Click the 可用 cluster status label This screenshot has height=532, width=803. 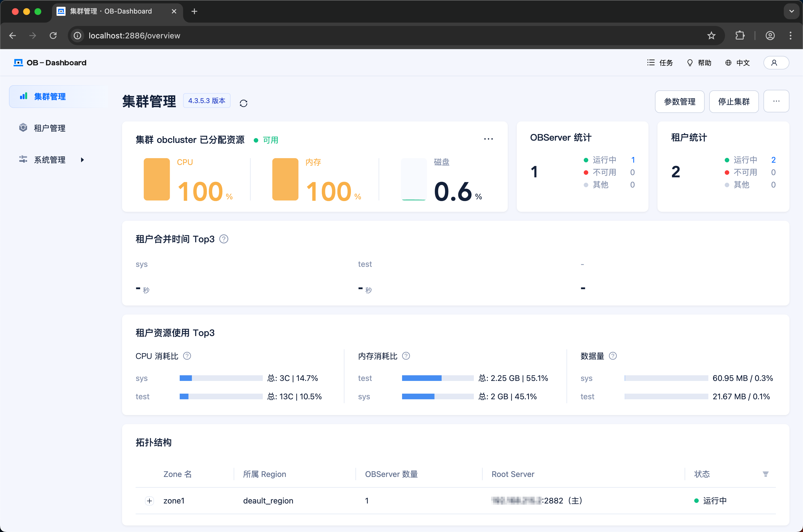pyautogui.click(x=270, y=140)
